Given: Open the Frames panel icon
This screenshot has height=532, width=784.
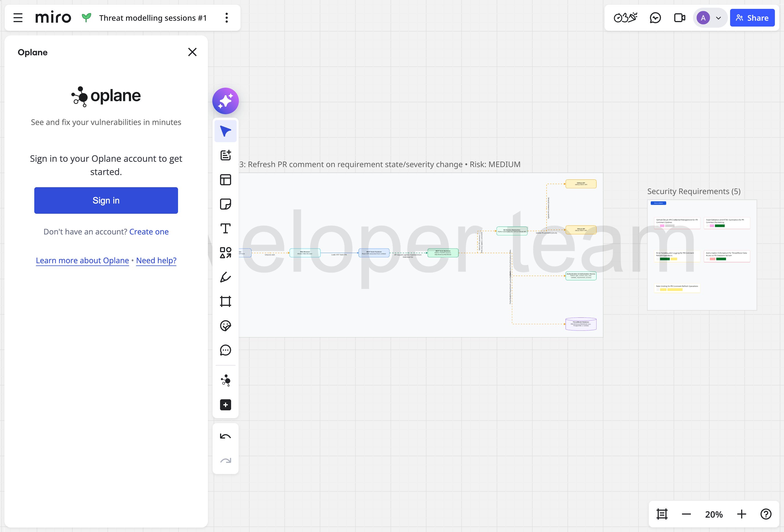Looking at the screenshot, I should (x=662, y=514).
